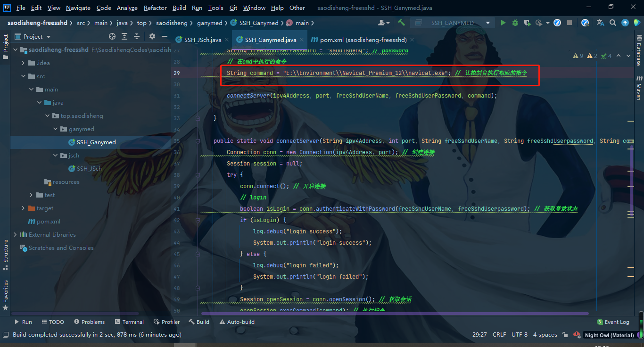Click the red cloud settings icon in status bar

[577, 335]
